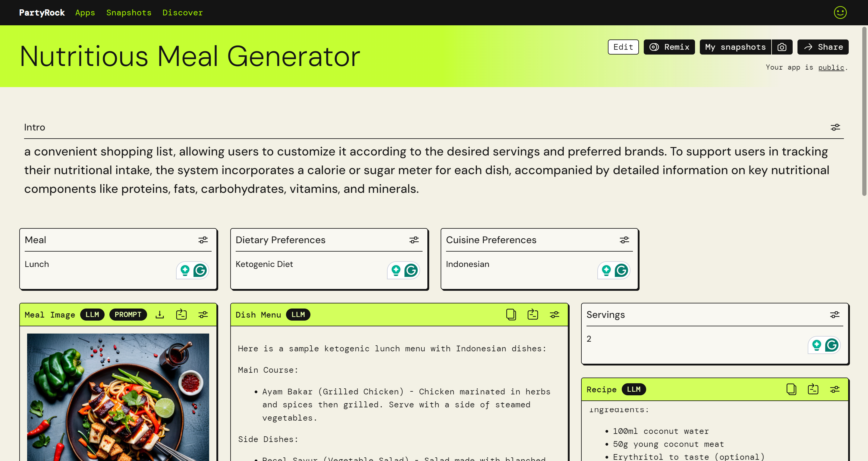Open settings for Servings widget
The width and height of the screenshot is (868, 461).
click(834, 314)
